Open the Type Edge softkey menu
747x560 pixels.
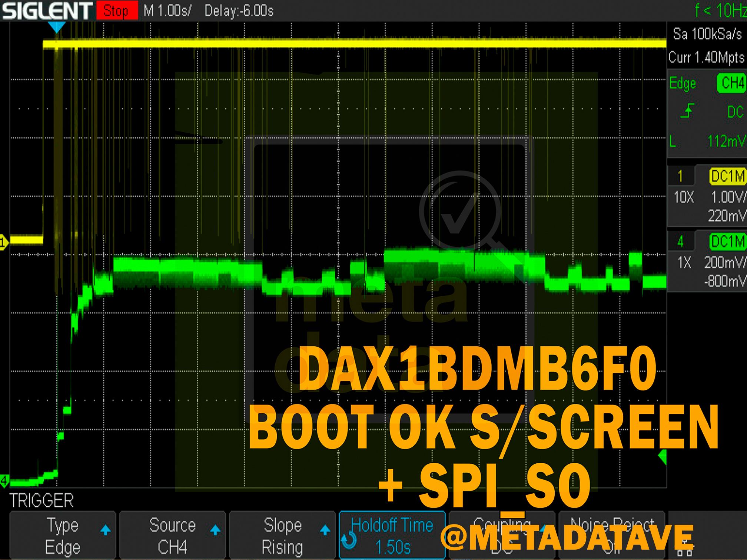(63, 535)
